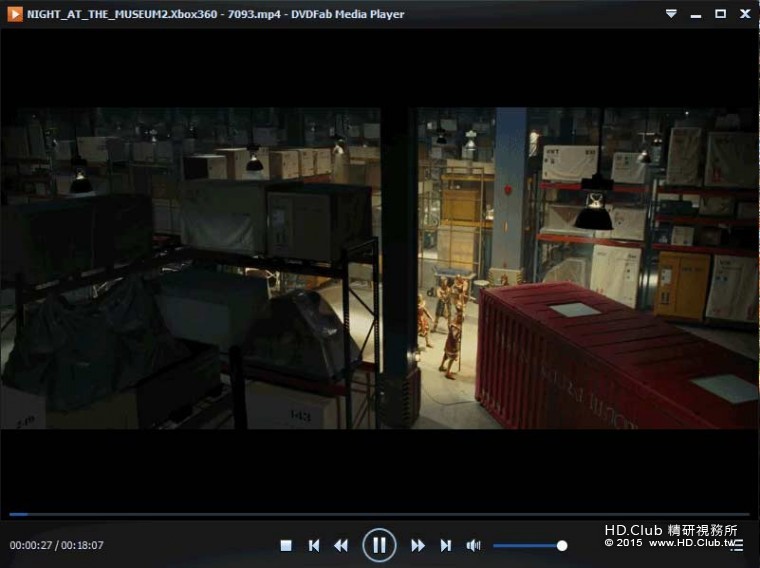
Task: Fast forward the video
Action: [418, 546]
